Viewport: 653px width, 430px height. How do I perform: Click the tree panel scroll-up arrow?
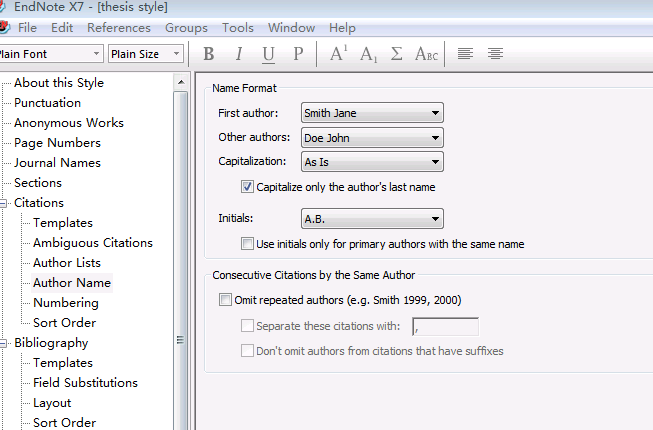[181, 82]
